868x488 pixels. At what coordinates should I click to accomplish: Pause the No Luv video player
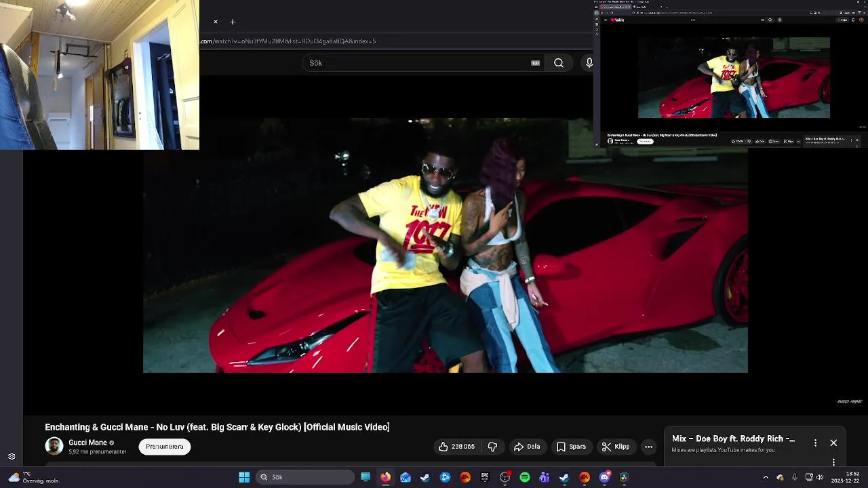pos(446,245)
